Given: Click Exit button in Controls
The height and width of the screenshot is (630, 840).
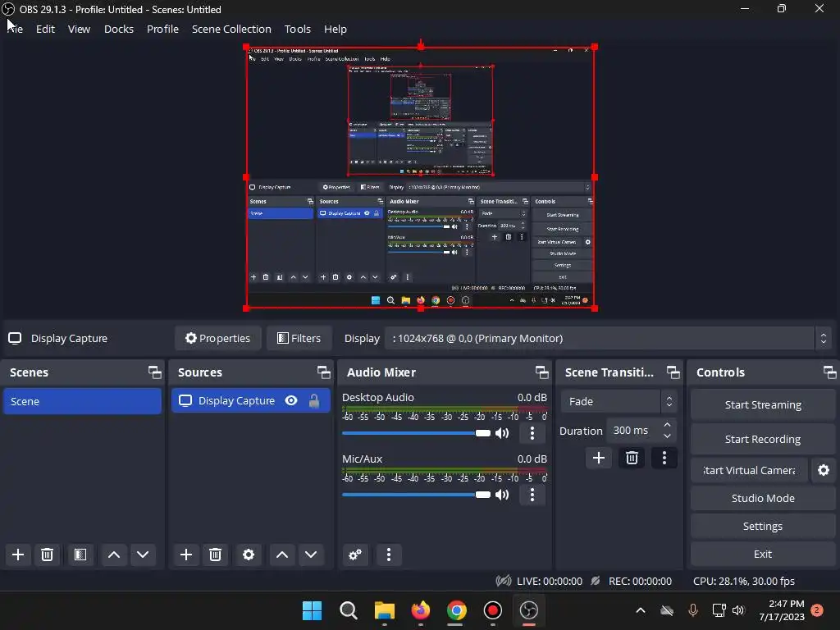Looking at the screenshot, I should point(763,554).
